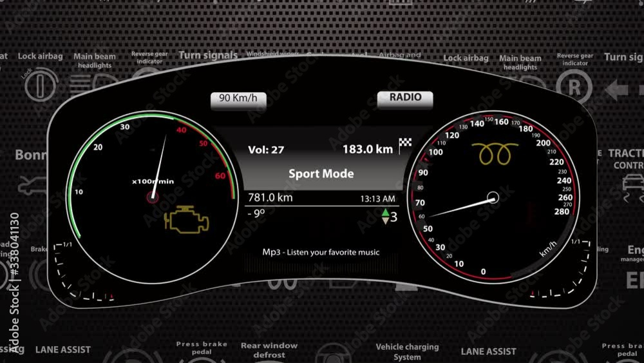The image size is (644, 363).
Task: Click the Vehicle charging System label
Action: click(407, 351)
